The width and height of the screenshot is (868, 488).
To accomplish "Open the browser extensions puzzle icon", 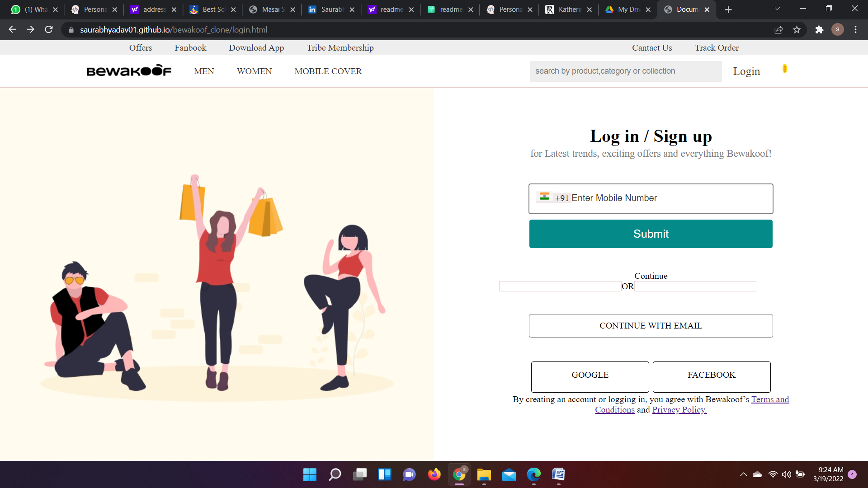I will pyautogui.click(x=820, y=30).
